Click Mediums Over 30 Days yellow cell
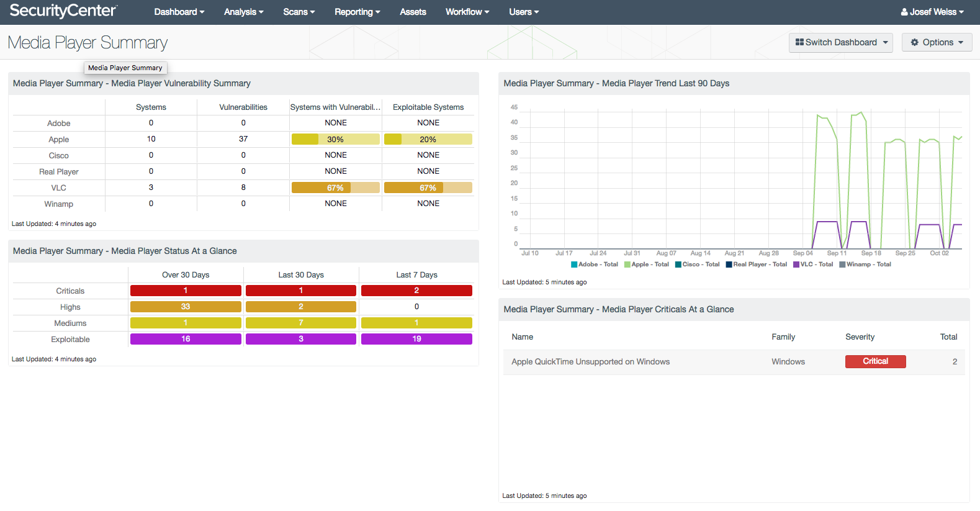This screenshot has height=511, width=980. coord(186,323)
